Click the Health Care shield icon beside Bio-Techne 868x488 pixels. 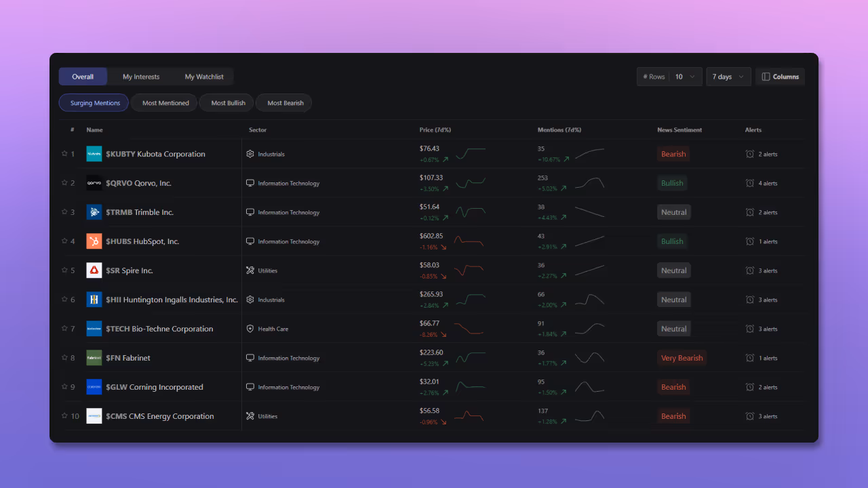[250, 328]
